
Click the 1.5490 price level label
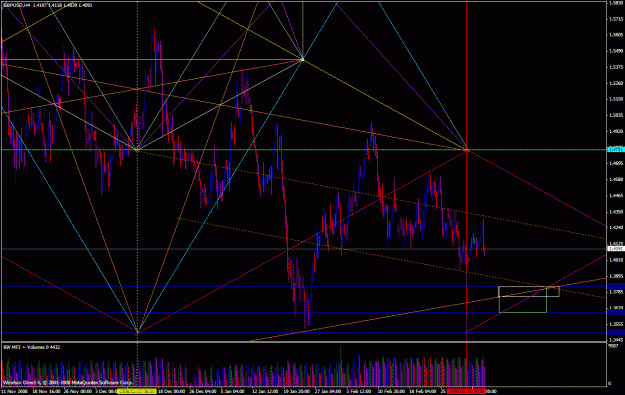pos(617,51)
